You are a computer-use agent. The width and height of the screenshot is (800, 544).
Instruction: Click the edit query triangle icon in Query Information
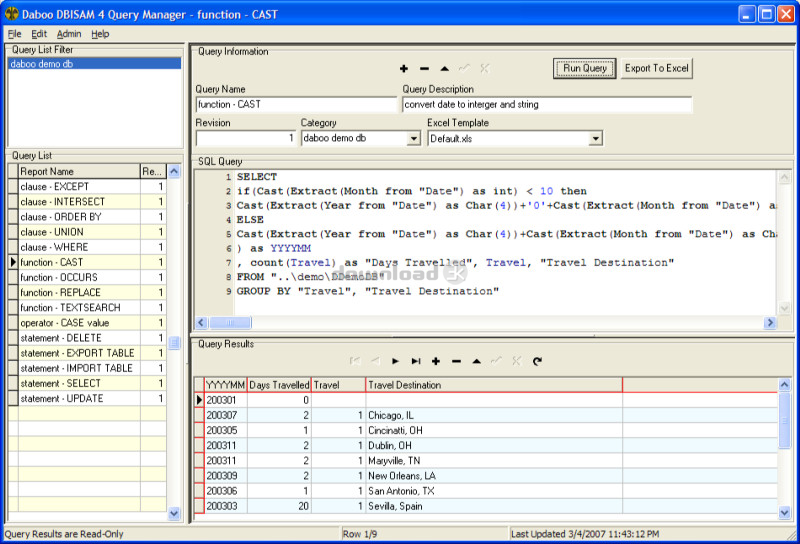[444, 69]
